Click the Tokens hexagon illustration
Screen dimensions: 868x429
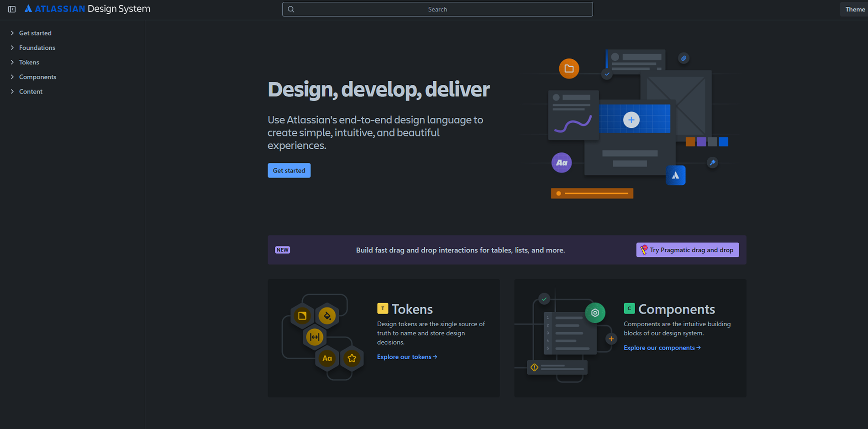click(x=323, y=338)
